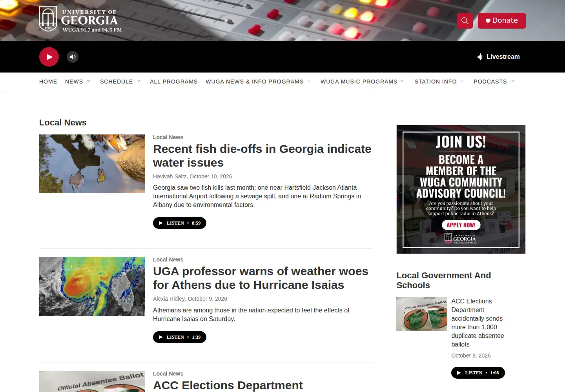Image resolution: width=565 pixels, height=392 pixels.
Task: Expand WUGA NEWS & INFO PROGRAMS chevron
Action: click(309, 81)
